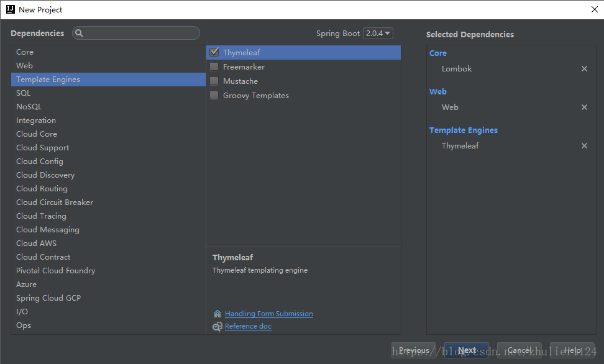Click the search magnifier icon
The height and width of the screenshot is (364, 604).
(x=80, y=34)
